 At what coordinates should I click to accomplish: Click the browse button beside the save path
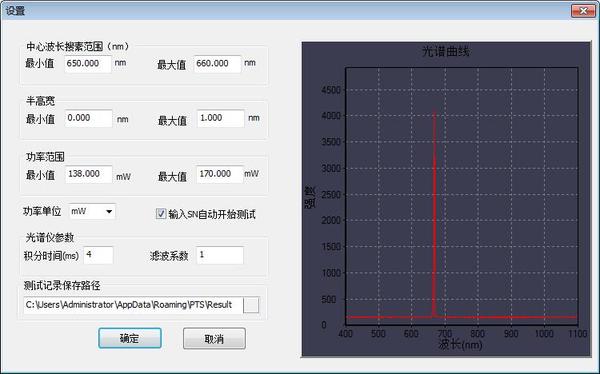click(251, 305)
